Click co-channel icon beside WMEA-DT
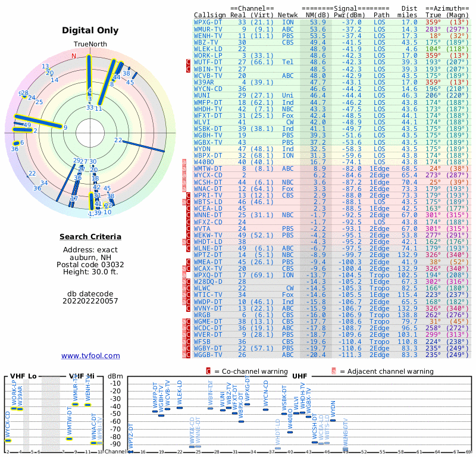 pyautogui.click(x=188, y=262)
